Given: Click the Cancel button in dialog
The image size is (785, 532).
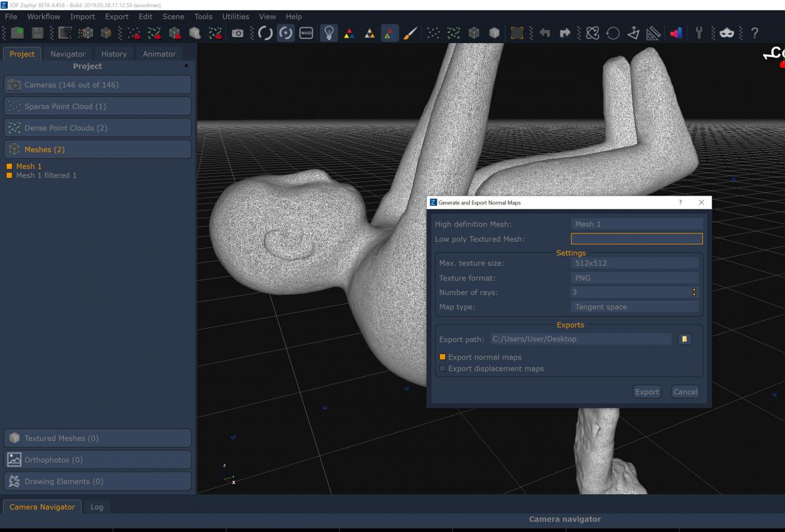Looking at the screenshot, I should coord(685,392).
